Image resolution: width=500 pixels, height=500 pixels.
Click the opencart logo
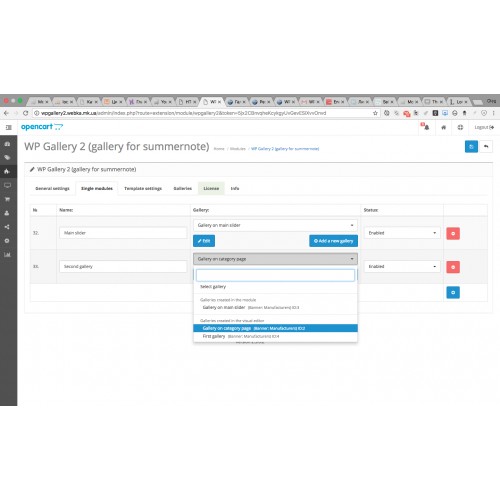click(42, 127)
